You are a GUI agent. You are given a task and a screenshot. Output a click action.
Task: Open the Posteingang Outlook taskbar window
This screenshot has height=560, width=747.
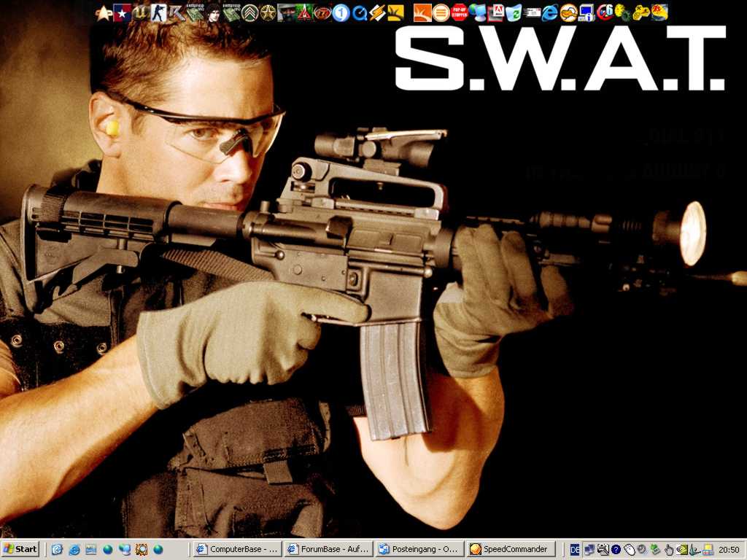click(x=419, y=549)
